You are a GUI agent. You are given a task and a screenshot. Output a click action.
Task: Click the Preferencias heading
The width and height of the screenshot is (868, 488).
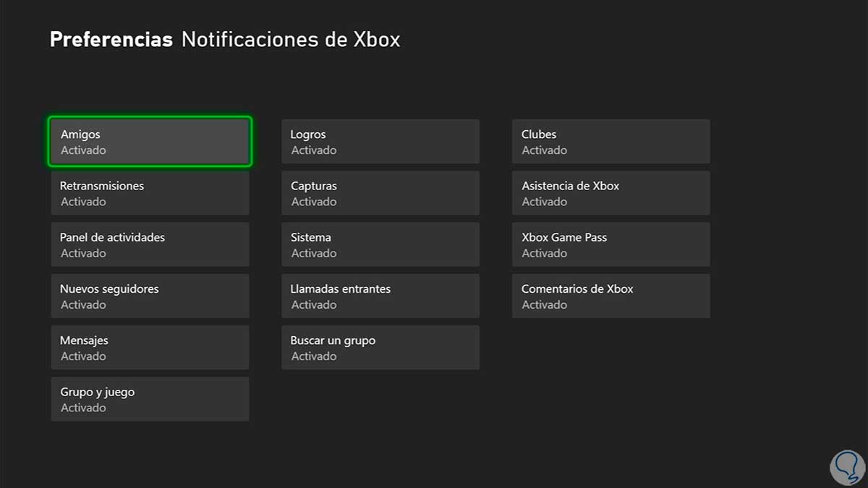111,39
